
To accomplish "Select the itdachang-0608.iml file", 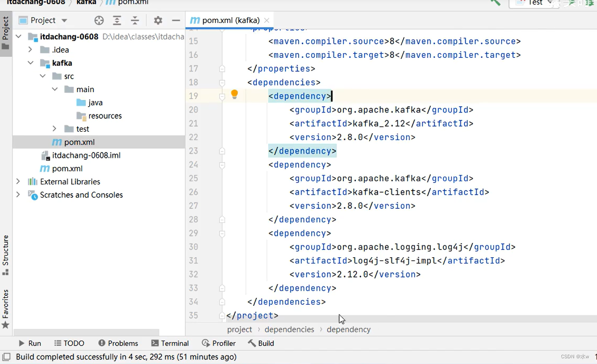I will [86, 155].
